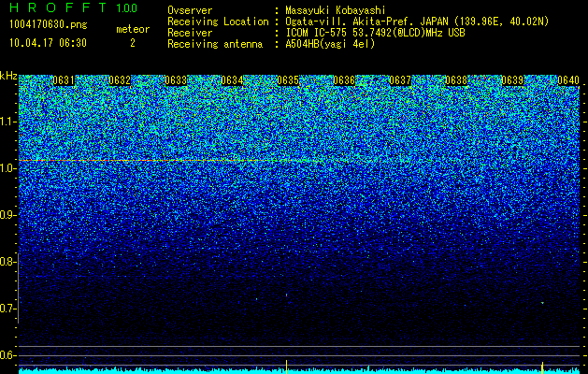Click the 0636 time marker

[x=344, y=80]
